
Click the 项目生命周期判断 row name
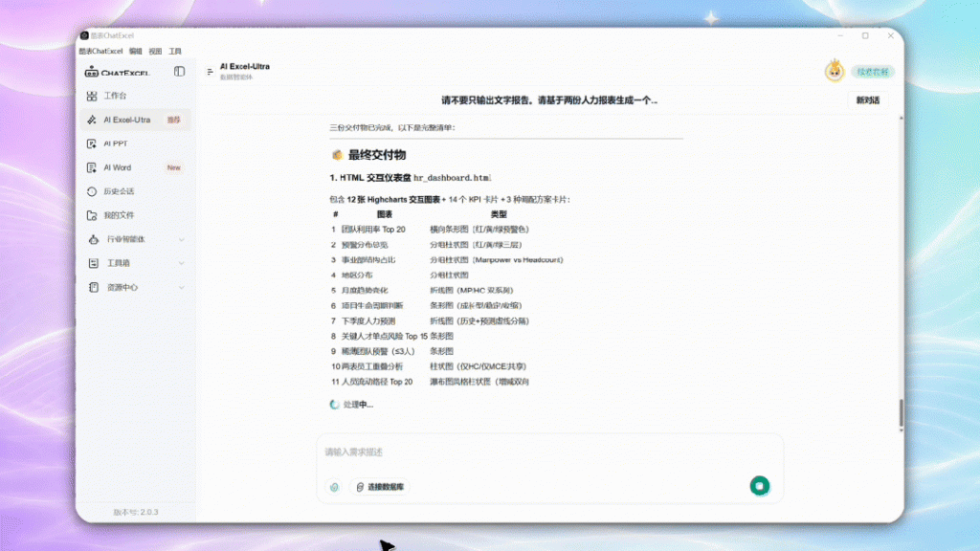tap(372, 305)
